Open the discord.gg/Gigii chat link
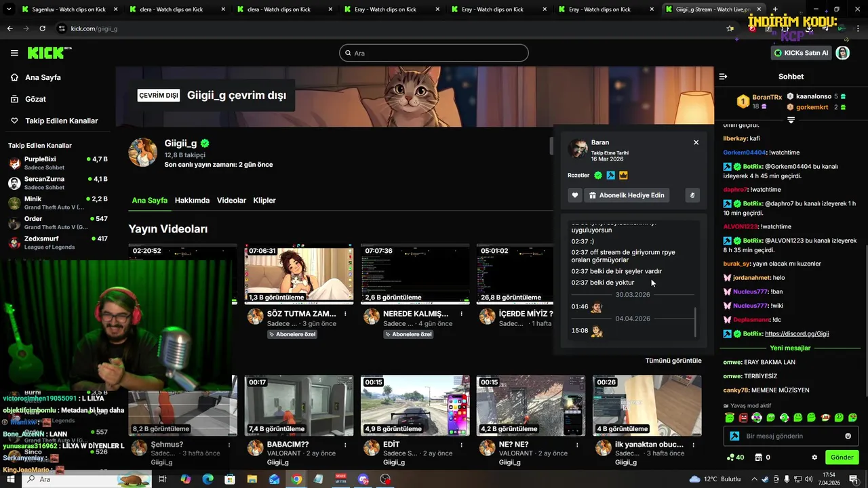The width and height of the screenshot is (868, 488). tap(797, 333)
